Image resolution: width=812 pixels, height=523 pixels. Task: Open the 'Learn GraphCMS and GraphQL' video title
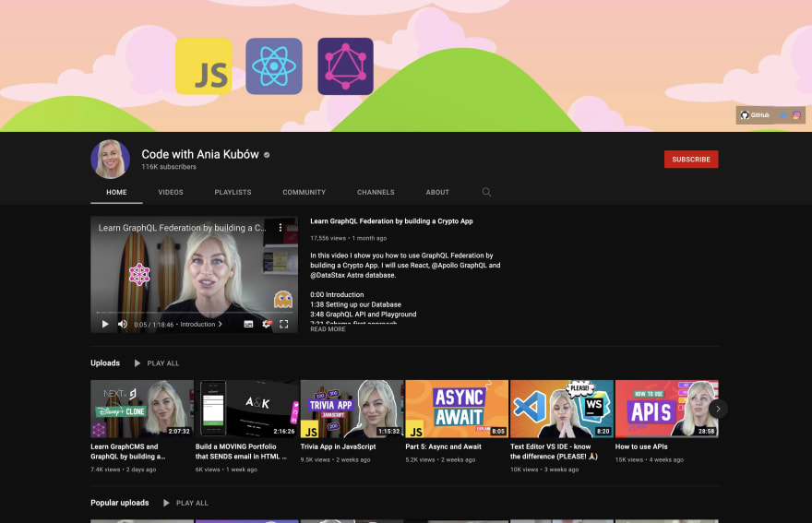coord(128,452)
